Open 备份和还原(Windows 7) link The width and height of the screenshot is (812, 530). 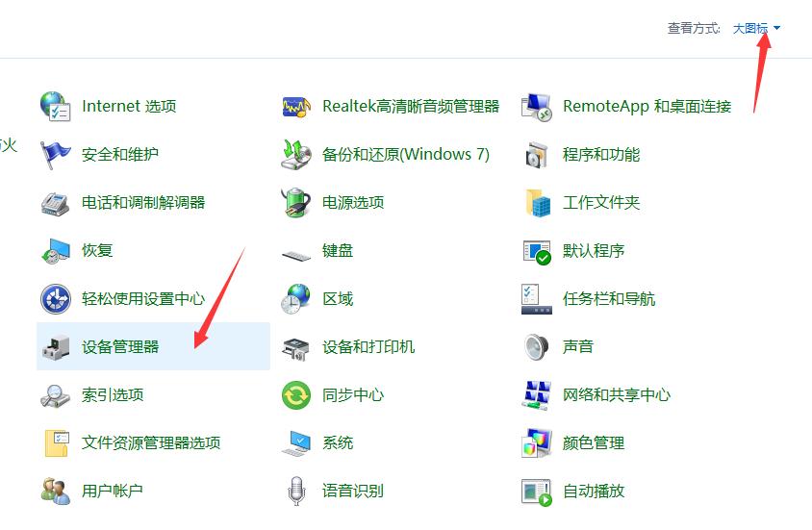pyautogui.click(x=405, y=154)
